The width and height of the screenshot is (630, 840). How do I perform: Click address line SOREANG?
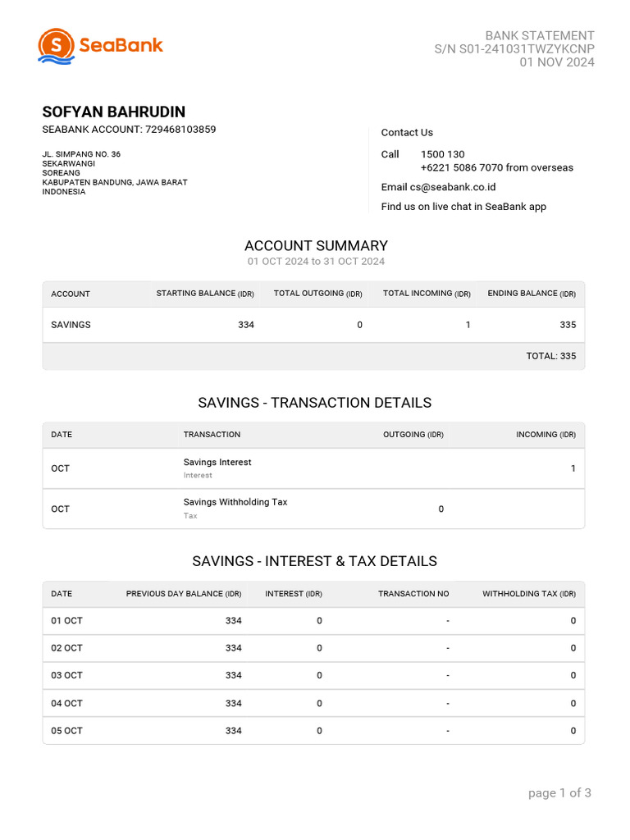(61, 173)
